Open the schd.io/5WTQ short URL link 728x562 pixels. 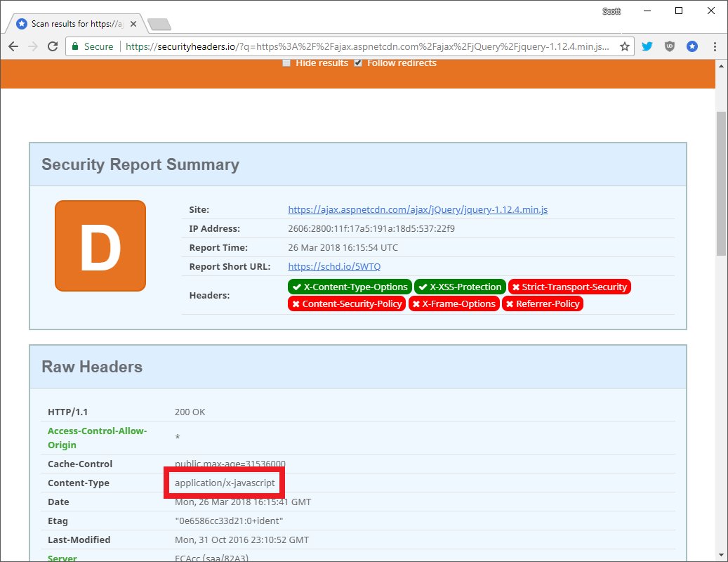[x=334, y=267]
